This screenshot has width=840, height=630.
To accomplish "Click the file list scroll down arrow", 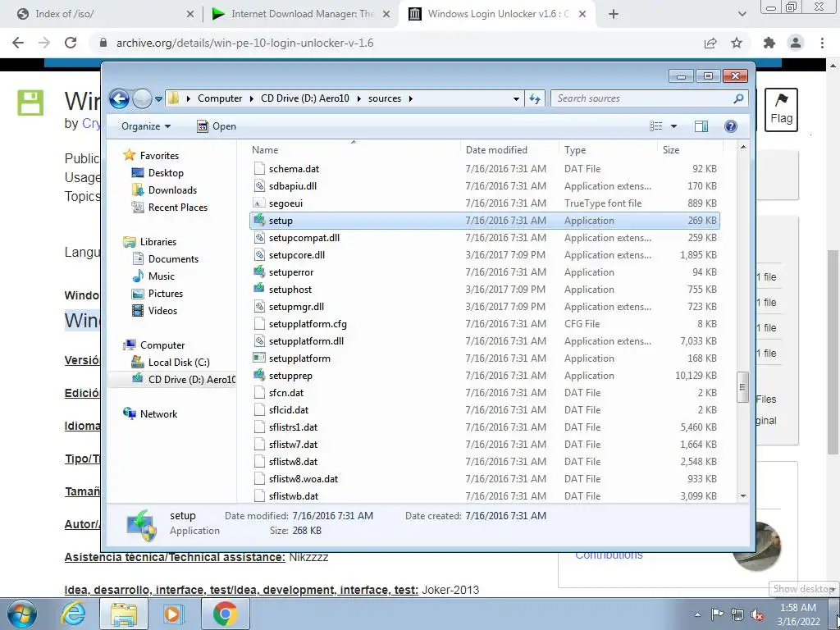I will coord(743,496).
